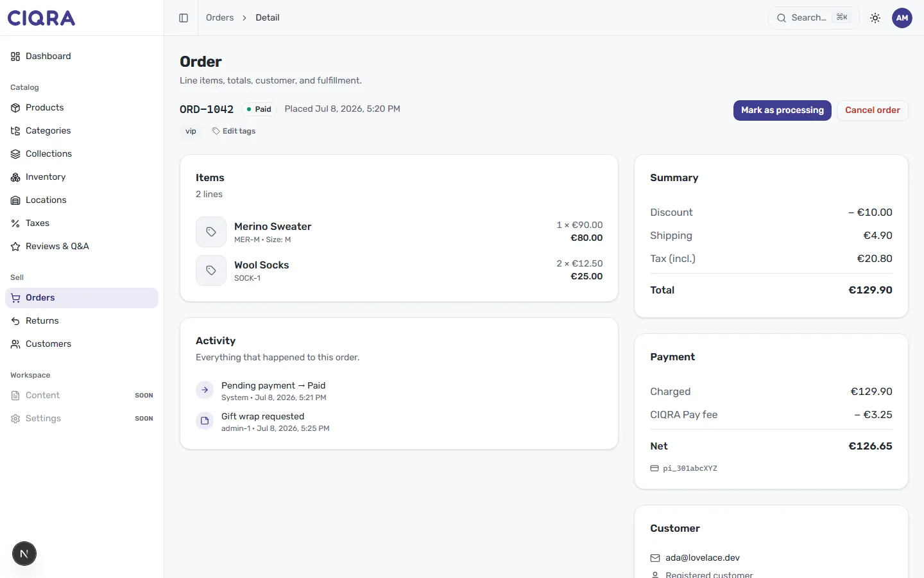924x578 pixels.
Task: Click Merino Sweater tag thumbnail icon
Action: (x=211, y=232)
